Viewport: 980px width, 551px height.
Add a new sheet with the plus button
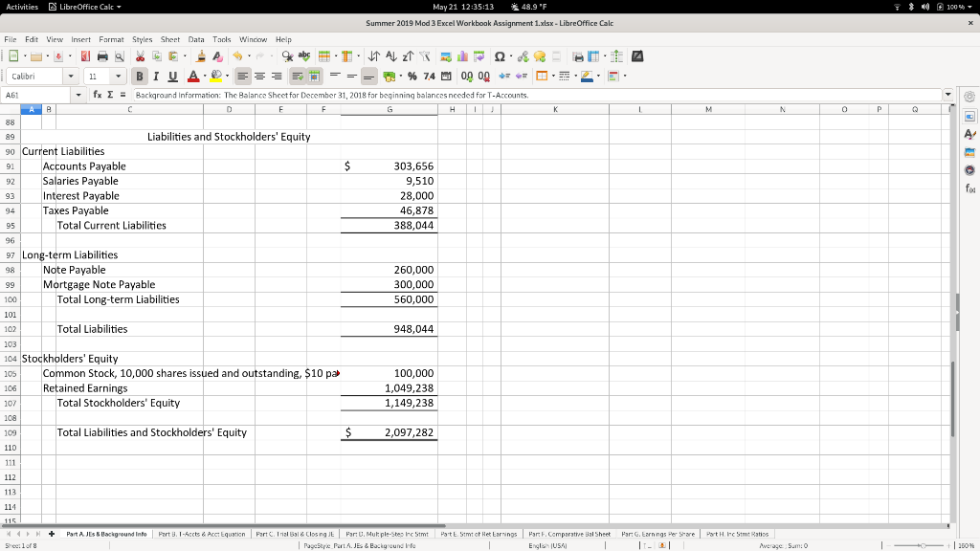(52, 534)
